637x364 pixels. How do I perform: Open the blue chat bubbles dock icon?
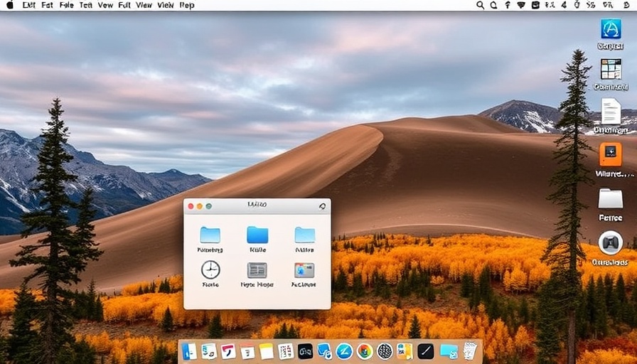325,351
